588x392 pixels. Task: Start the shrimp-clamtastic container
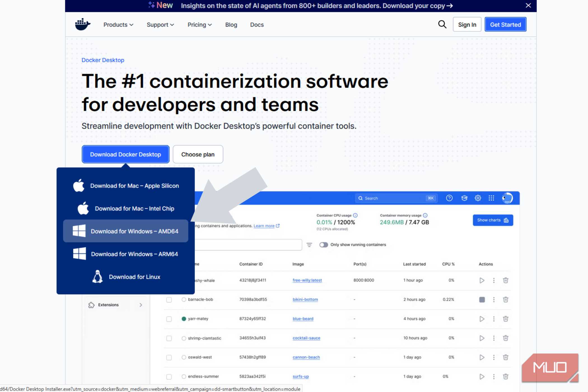[x=482, y=338]
